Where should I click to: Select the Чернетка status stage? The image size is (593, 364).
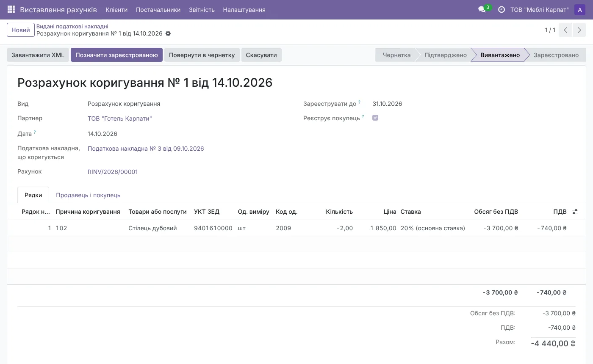point(396,55)
